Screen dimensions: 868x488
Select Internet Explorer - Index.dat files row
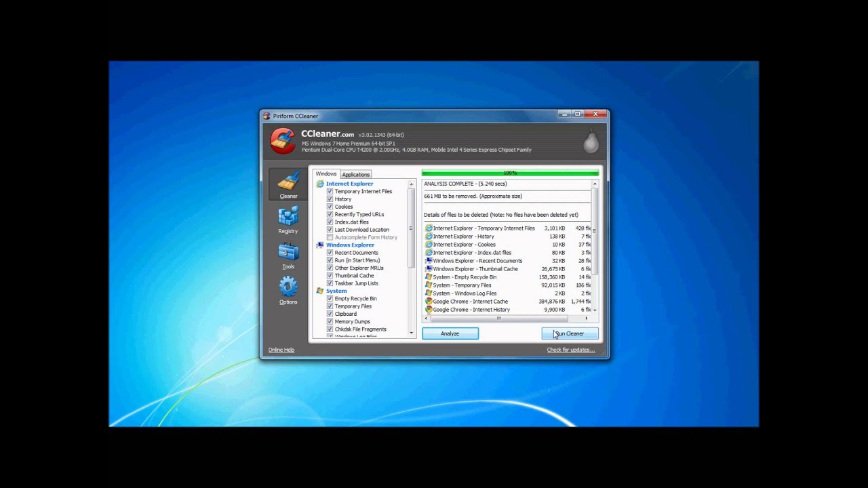point(507,253)
